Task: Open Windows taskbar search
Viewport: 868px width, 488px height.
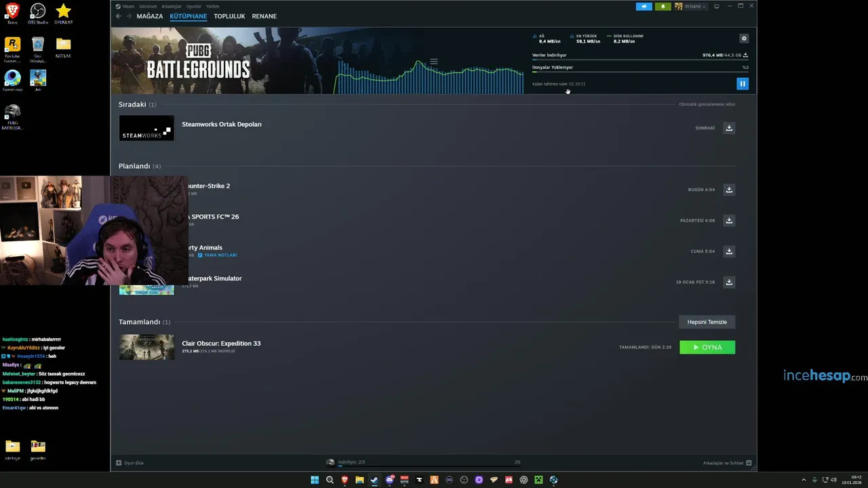Action: 330,480
